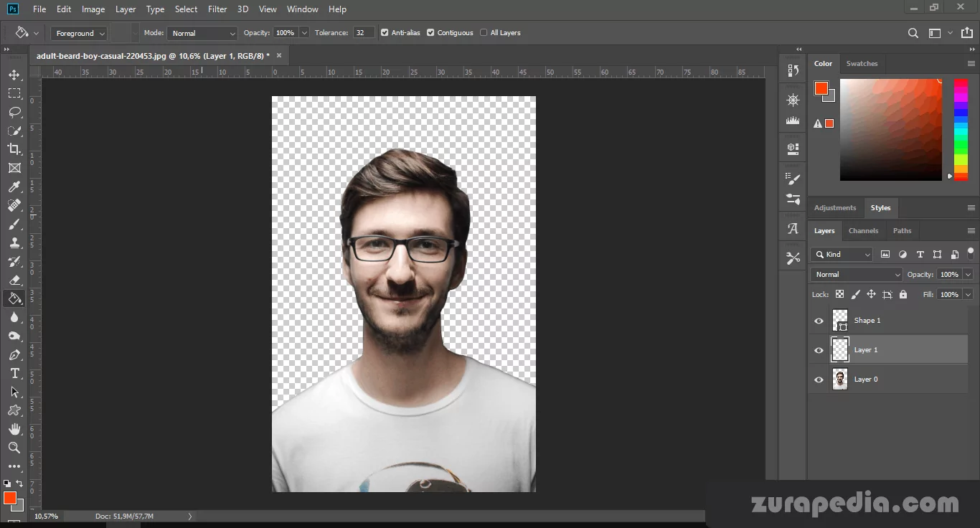Enable the All Layers checkbox
This screenshot has width=980, height=528.
pyautogui.click(x=484, y=33)
